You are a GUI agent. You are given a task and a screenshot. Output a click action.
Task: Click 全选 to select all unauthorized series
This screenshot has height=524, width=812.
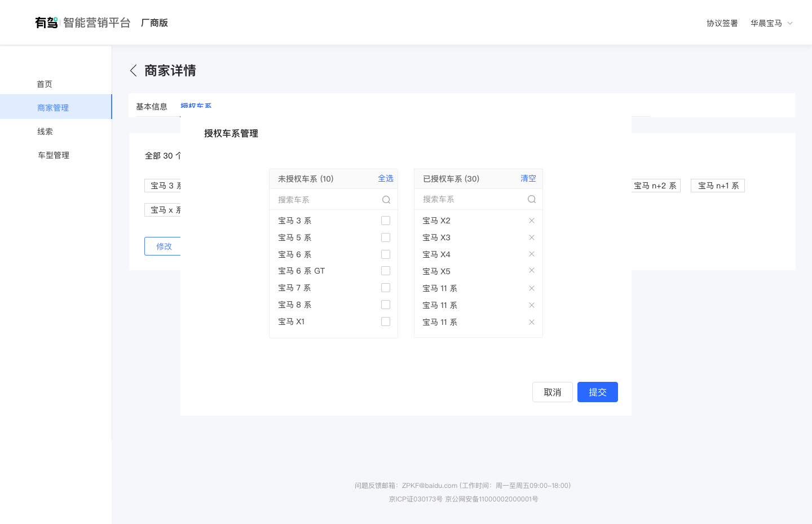point(386,178)
